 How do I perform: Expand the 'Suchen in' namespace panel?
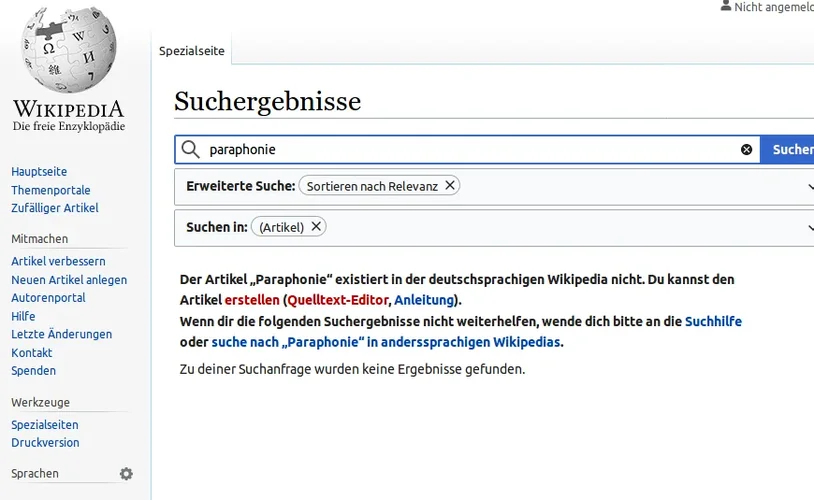pos(810,227)
